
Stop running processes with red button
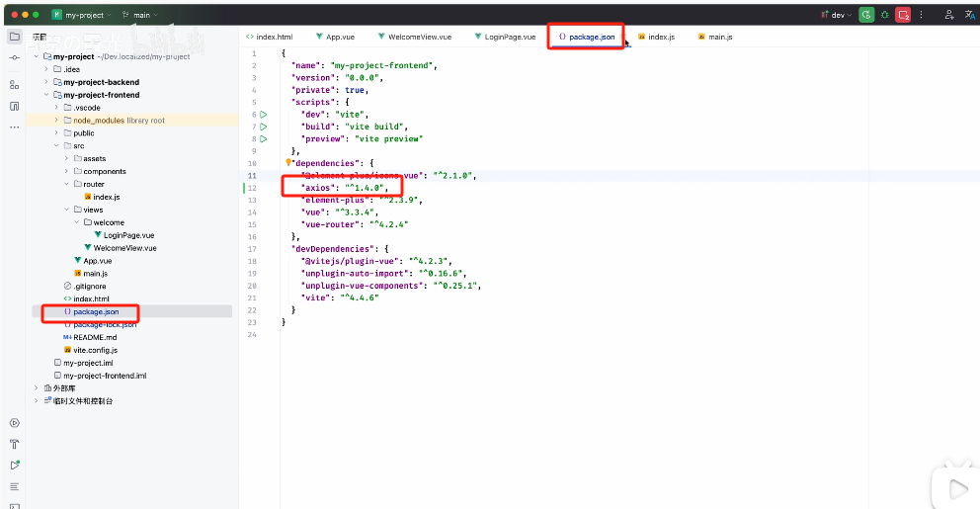903,15
